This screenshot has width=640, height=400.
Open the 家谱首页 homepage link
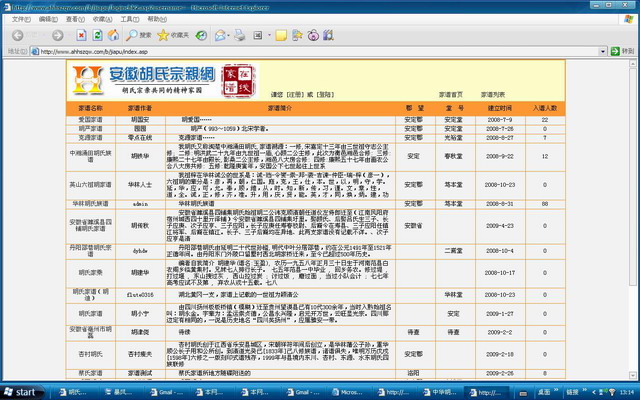(x=451, y=94)
